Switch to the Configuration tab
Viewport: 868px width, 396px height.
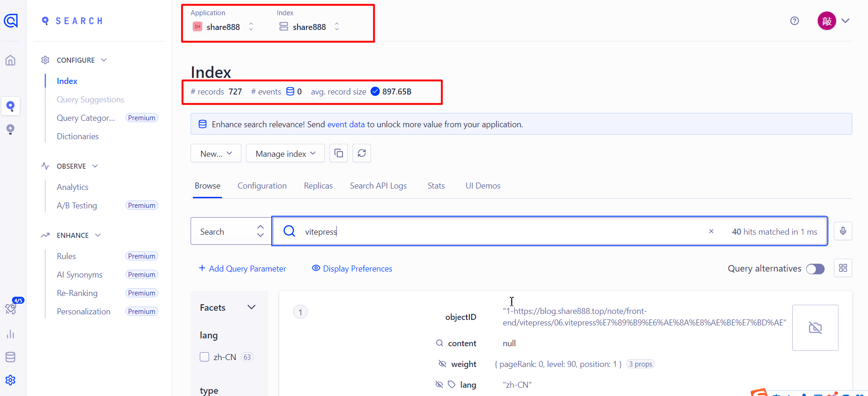coord(262,186)
